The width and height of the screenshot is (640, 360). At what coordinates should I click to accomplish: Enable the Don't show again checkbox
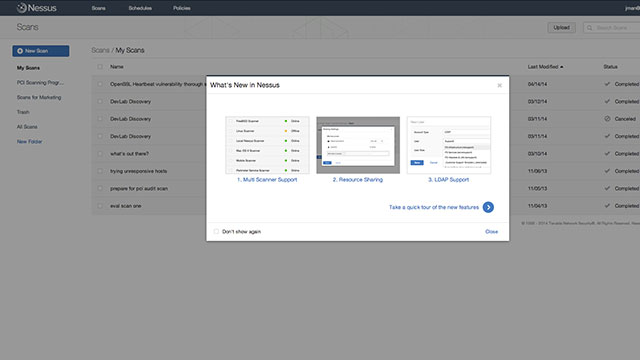coord(216,231)
